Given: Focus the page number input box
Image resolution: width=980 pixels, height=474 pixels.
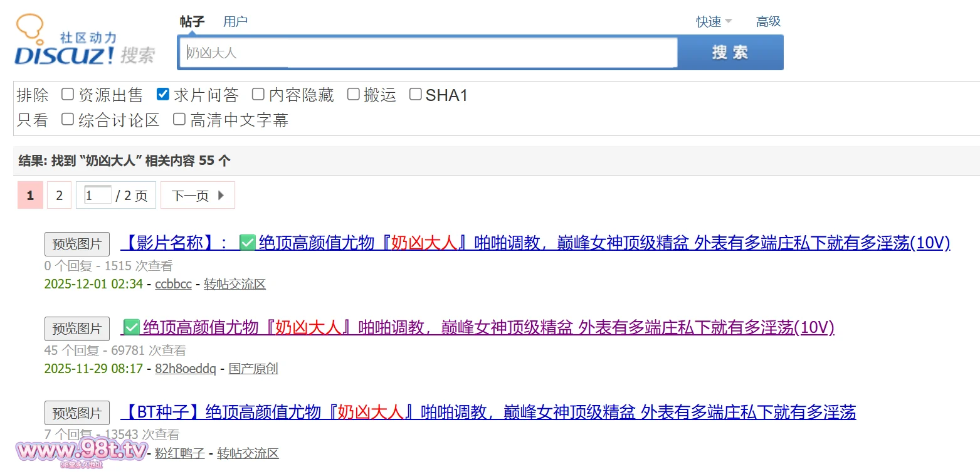Looking at the screenshot, I should (98, 196).
